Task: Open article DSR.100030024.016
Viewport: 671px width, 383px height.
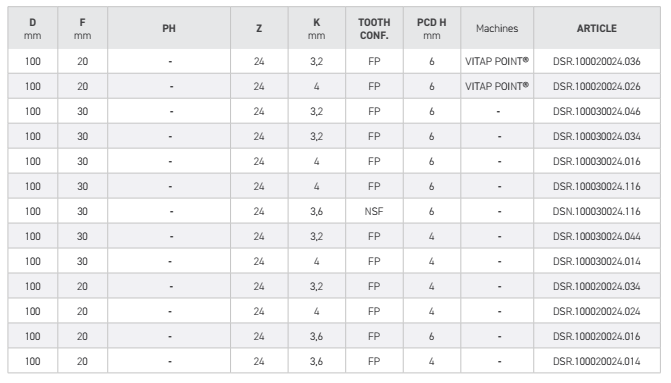Action: coord(597,161)
